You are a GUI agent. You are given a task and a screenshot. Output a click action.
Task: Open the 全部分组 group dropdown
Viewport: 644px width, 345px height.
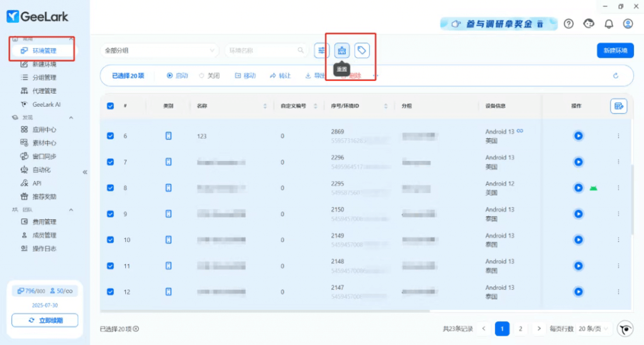pos(159,50)
